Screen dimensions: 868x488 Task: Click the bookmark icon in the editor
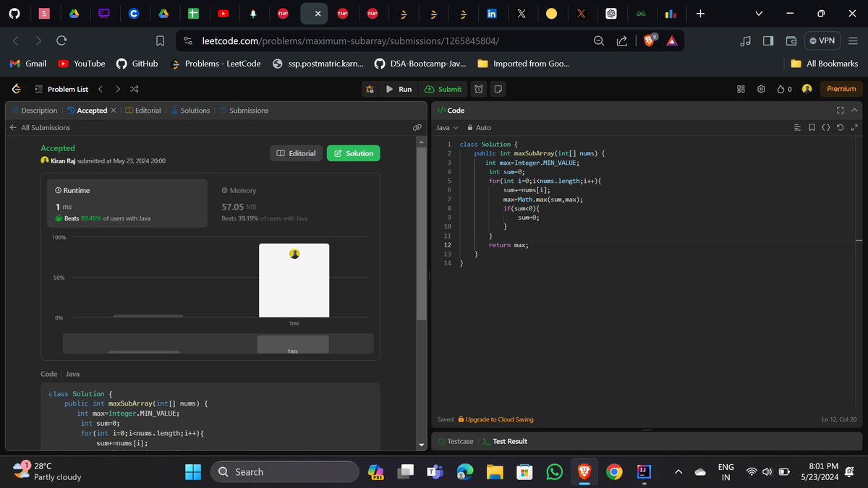click(812, 127)
